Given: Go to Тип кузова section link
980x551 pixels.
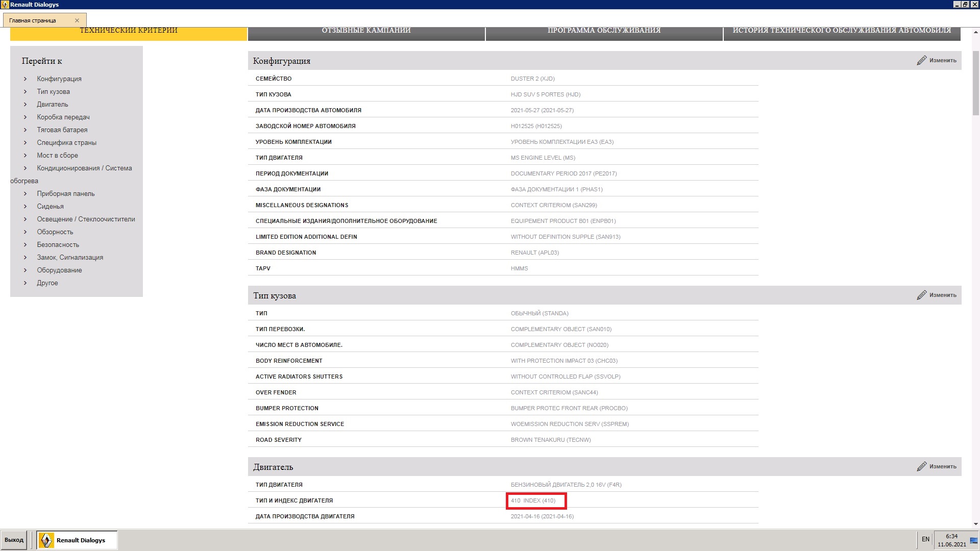Looking at the screenshot, I should pos(53,91).
